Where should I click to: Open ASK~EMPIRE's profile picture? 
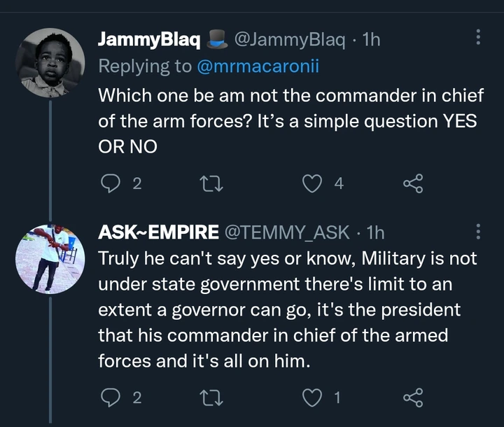pyautogui.click(x=50, y=258)
